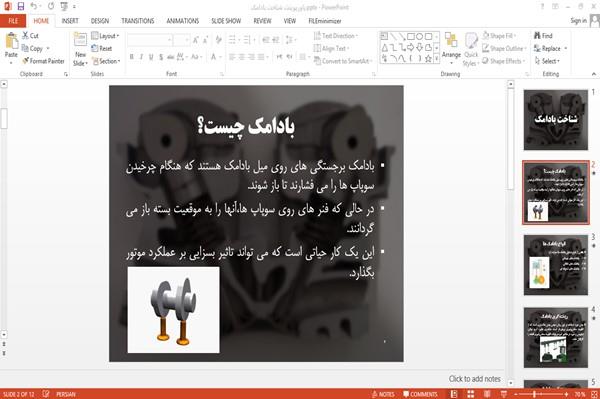Open the Layout dropdown

pyautogui.click(x=105, y=36)
